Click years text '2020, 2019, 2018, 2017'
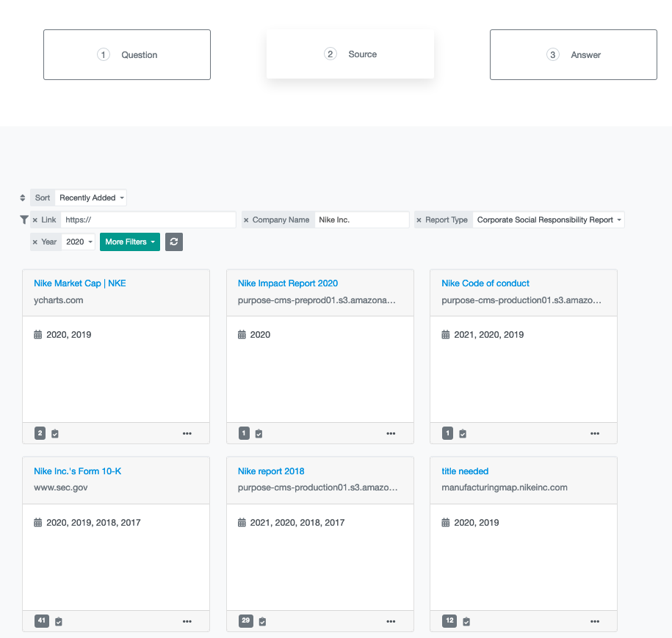Image resolution: width=672 pixels, height=638 pixels. click(93, 522)
